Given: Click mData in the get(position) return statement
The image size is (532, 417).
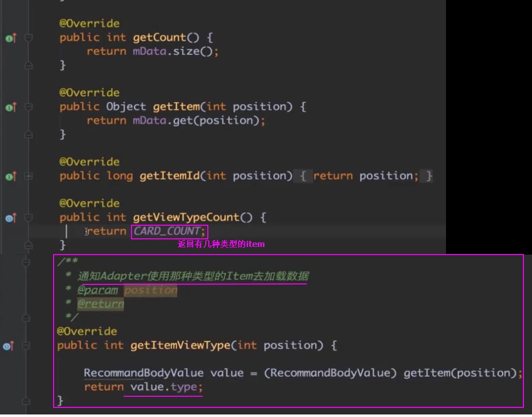Looking at the screenshot, I should (x=150, y=120).
